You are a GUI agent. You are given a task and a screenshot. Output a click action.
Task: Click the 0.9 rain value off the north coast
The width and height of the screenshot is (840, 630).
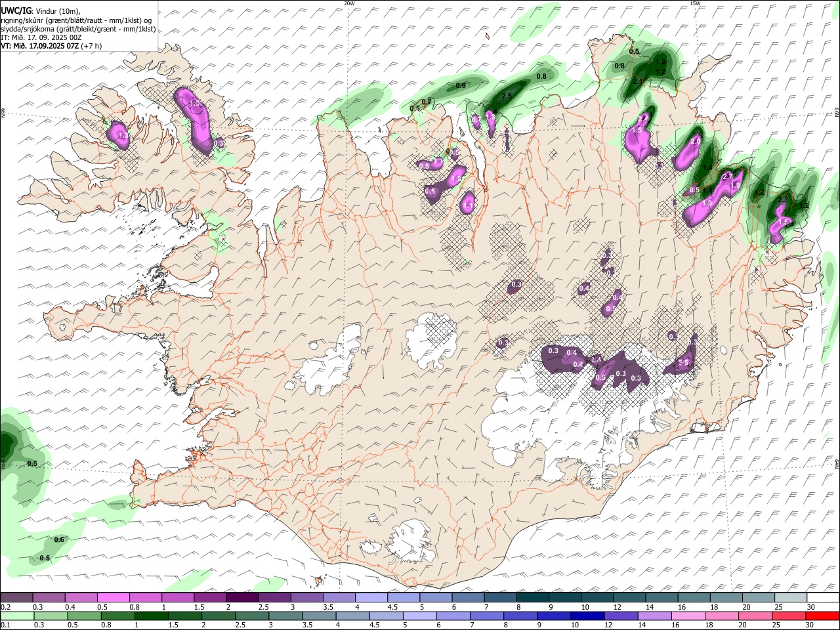pos(461,85)
